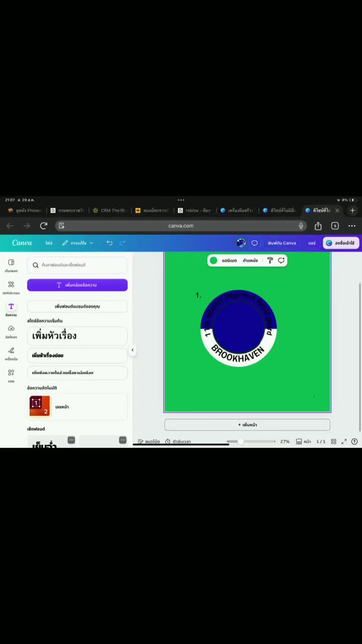
Task: Open the comments speech-bubble icon in header
Action: pos(254,243)
